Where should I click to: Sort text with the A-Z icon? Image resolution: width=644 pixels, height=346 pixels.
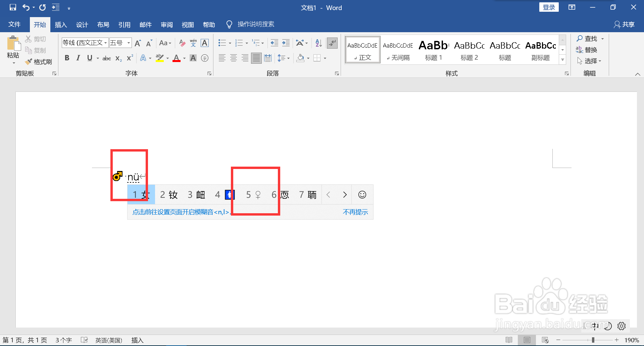(318, 43)
